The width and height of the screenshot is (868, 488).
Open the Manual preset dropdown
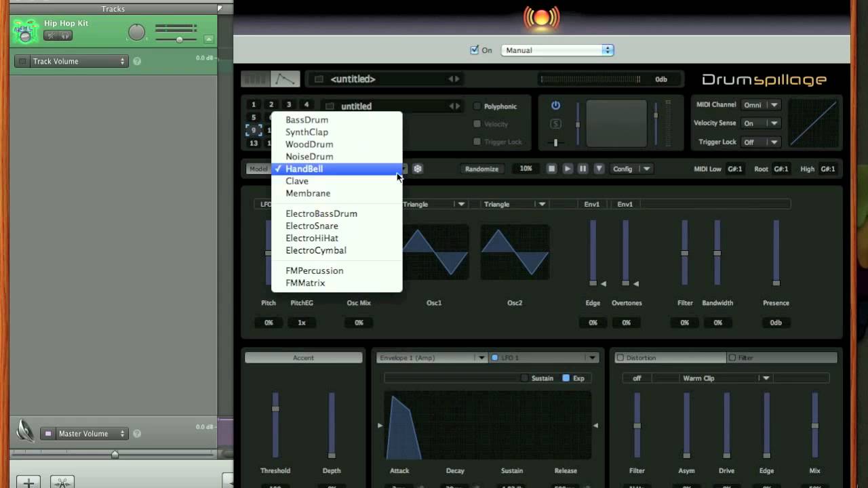point(557,50)
